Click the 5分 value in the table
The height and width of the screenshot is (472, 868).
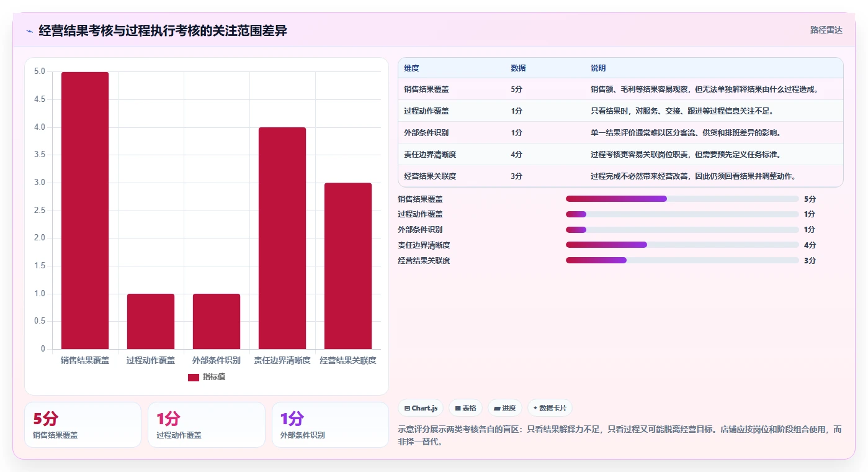(x=516, y=89)
